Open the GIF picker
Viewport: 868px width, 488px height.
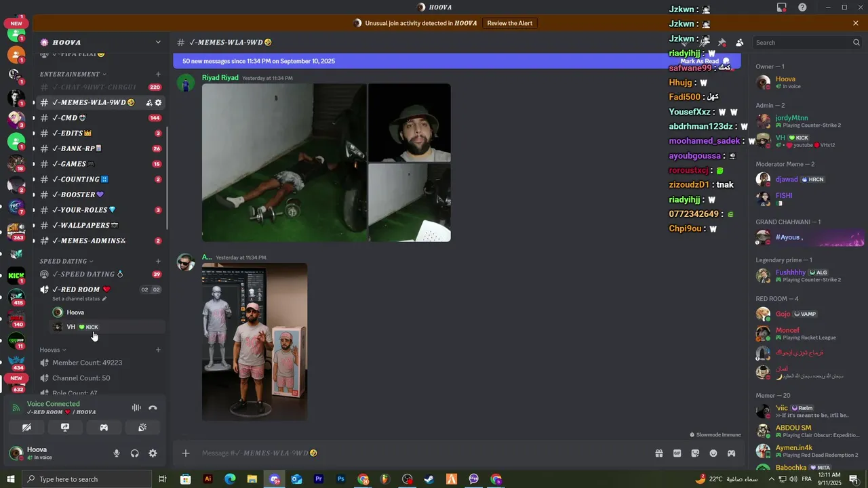(x=677, y=453)
